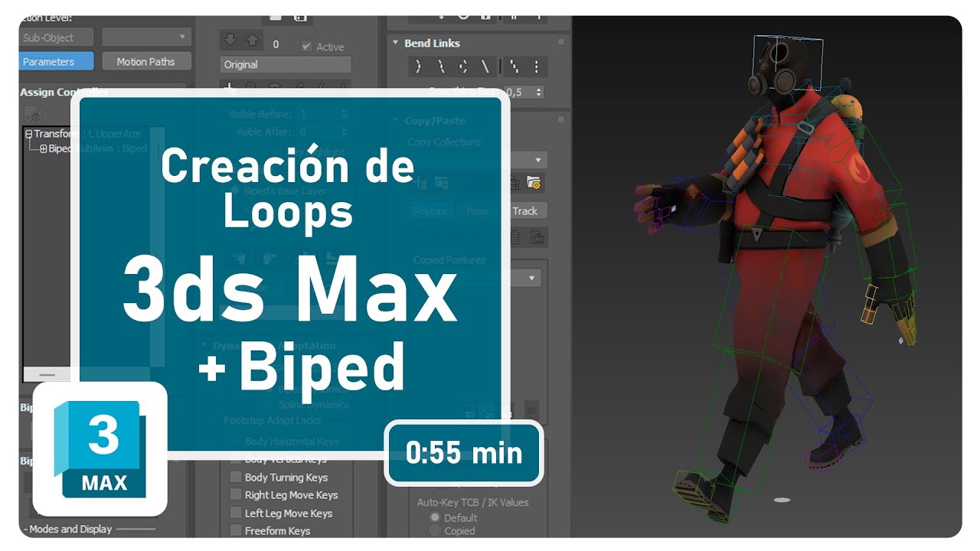Enable the Freeform Keys checkbox
This screenshot has height=551, width=980.
point(236,530)
